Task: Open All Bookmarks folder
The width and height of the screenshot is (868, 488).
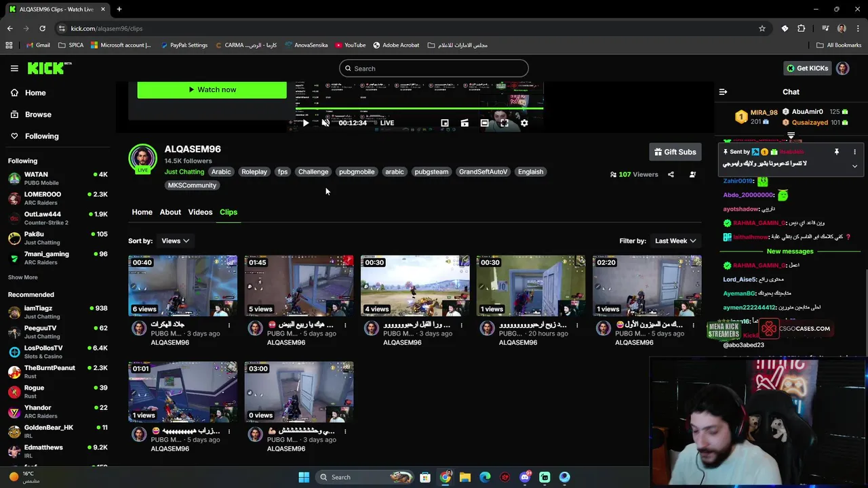Action: (839, 45)
